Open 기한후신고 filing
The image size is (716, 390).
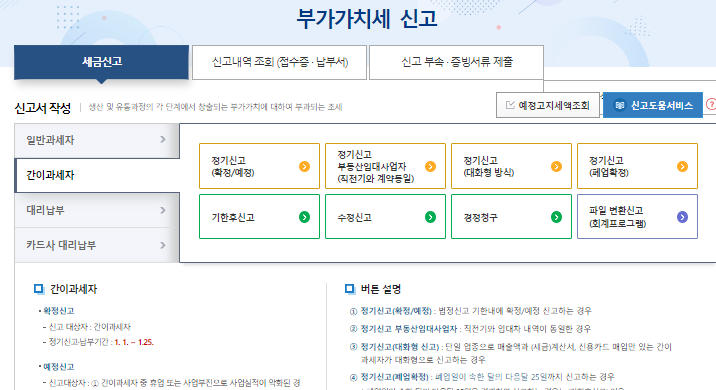[259, 216]
